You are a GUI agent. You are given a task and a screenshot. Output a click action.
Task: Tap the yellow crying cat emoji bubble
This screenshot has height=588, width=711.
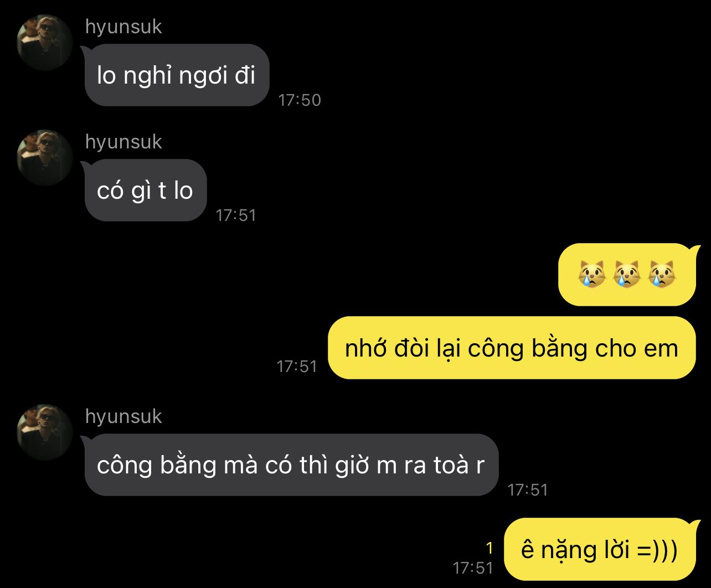click(x=627, y=275)
